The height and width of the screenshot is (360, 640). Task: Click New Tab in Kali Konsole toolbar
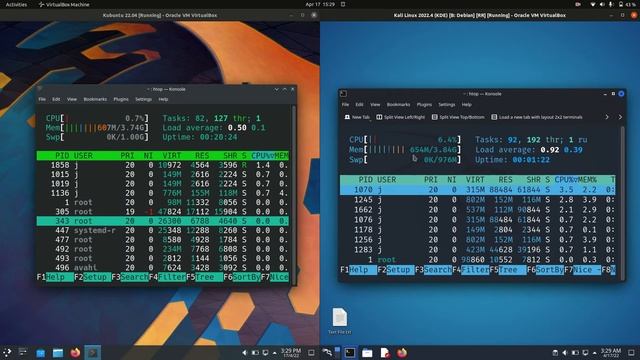(357, 117)
